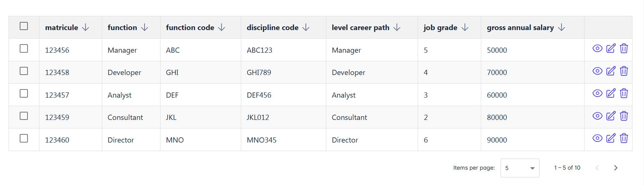View details of the Manager row 123456
This screenshot has height=186, width=644.
pos(597,49)
